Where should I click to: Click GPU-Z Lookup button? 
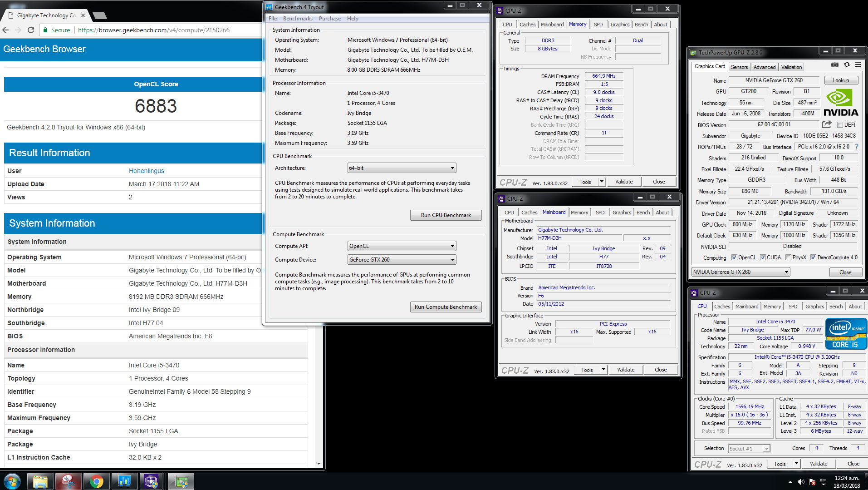tap(841, 80)
